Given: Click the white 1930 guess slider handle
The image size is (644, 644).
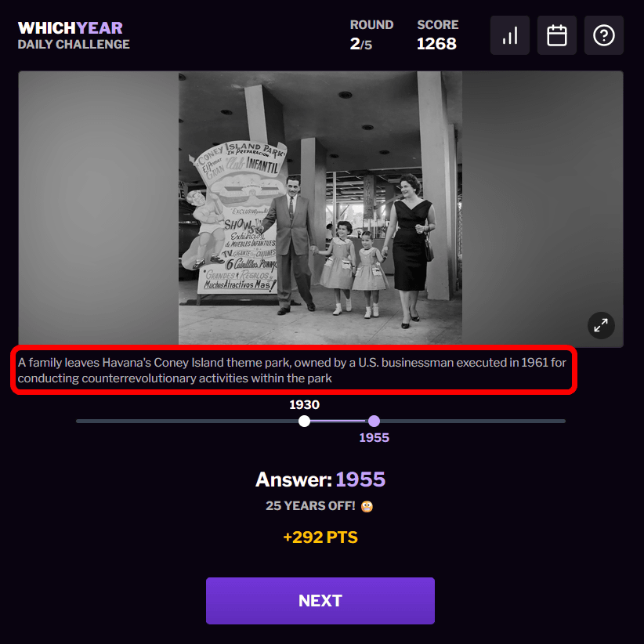Looking at the screenshot, I should coord(304,421).
